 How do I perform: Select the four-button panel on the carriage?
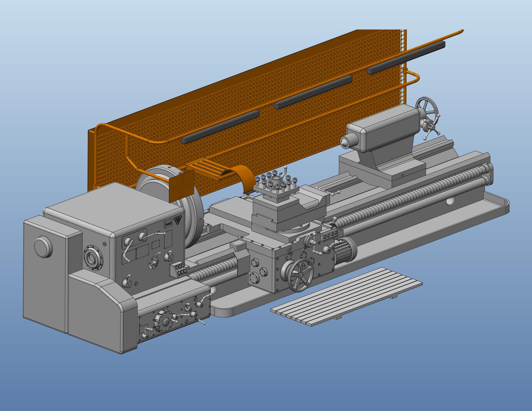tap(330, 235)
